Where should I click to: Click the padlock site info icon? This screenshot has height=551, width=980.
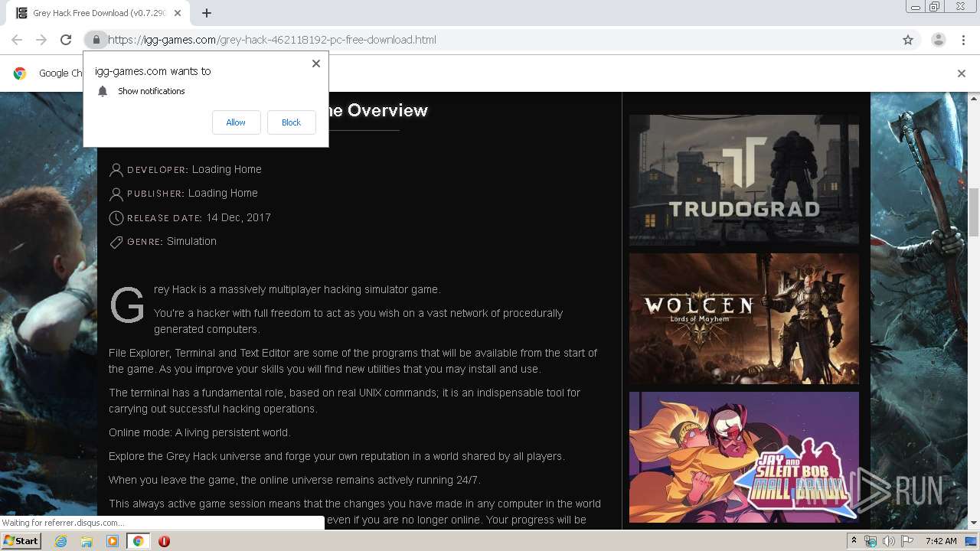[96, 40]
